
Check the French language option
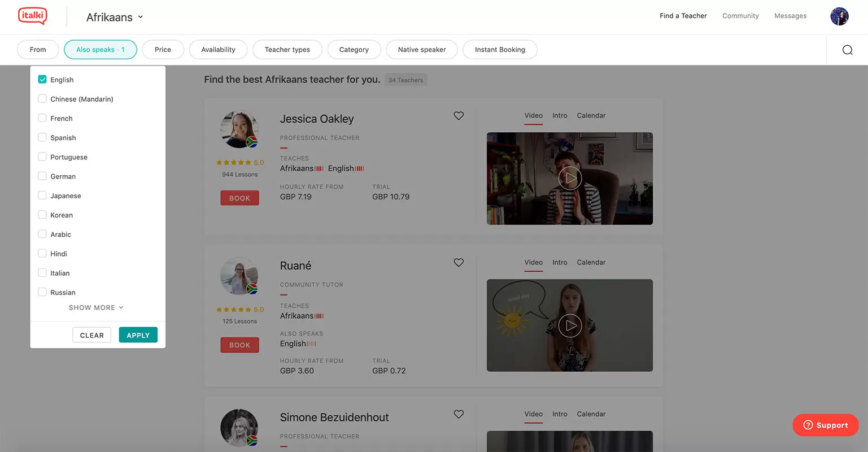(42, 118)
